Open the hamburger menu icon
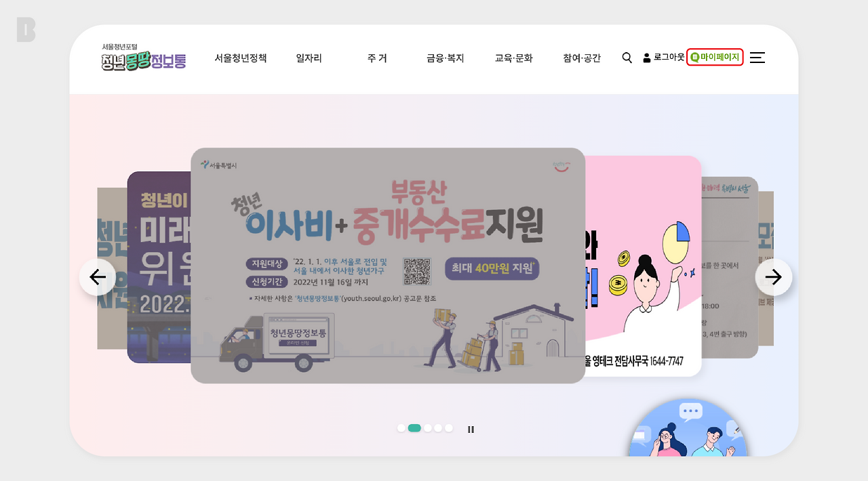This screenshot has width=868, height=481. pos(757,58)
